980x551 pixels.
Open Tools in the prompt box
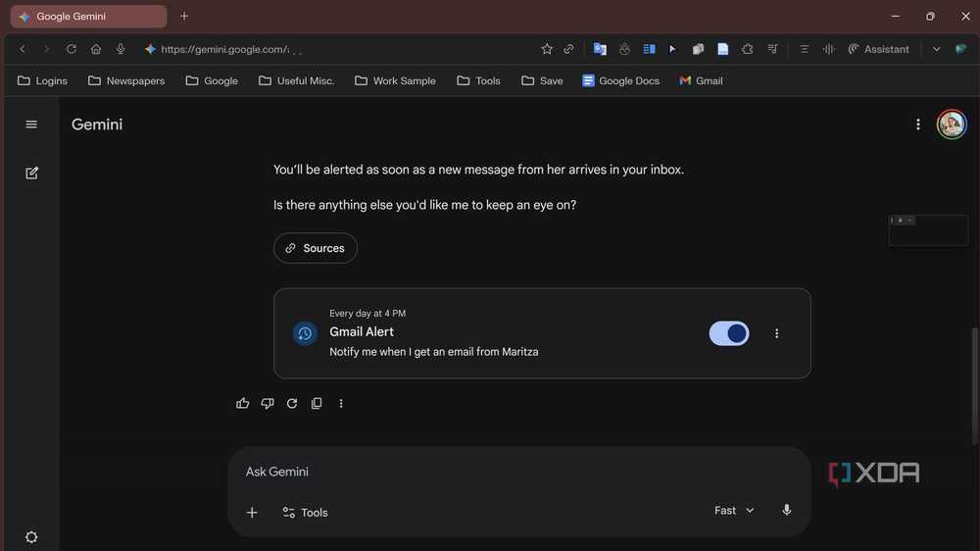click(305, 513)
